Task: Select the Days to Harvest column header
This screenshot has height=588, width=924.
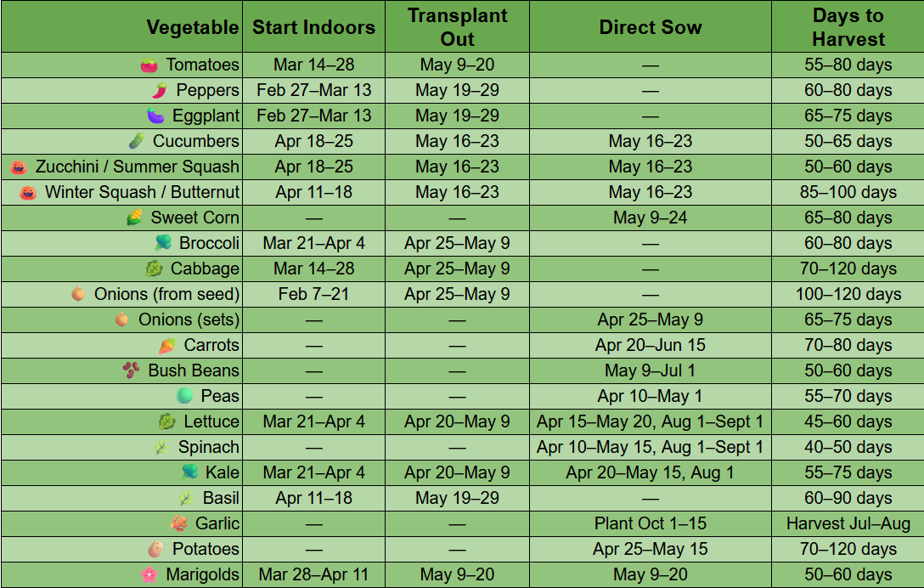Action: [x=848, y=26]
